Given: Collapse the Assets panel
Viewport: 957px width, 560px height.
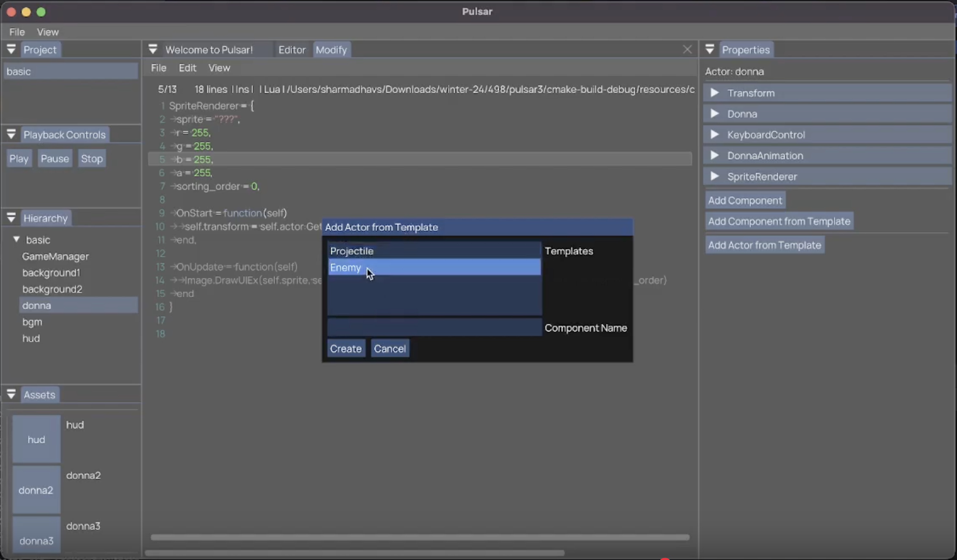Looking at the screenshot, I should [x=11, y=395].
